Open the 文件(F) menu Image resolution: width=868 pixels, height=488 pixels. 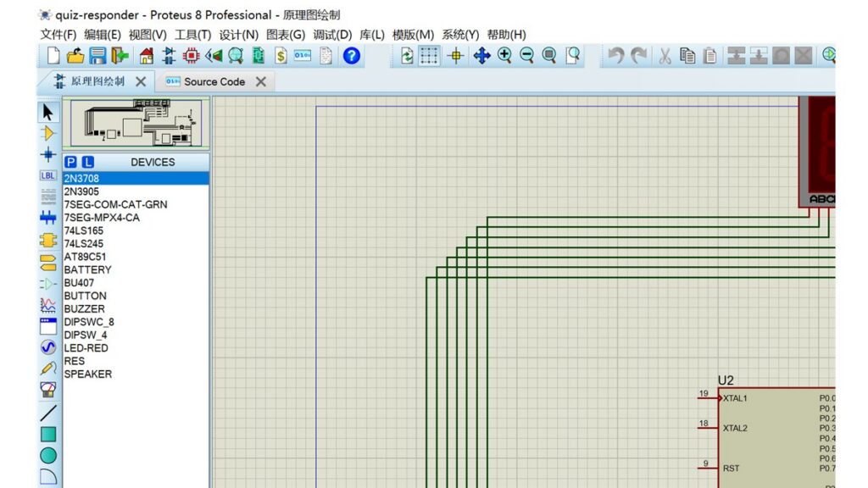click(58, 35)
